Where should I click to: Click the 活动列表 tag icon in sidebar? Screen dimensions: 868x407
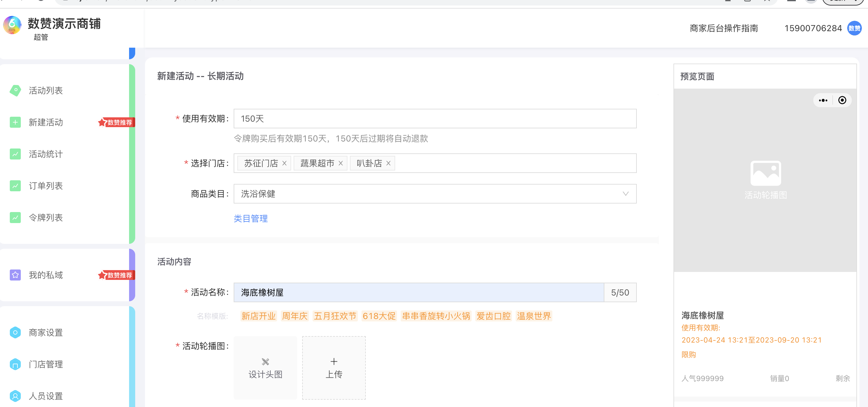15,90
